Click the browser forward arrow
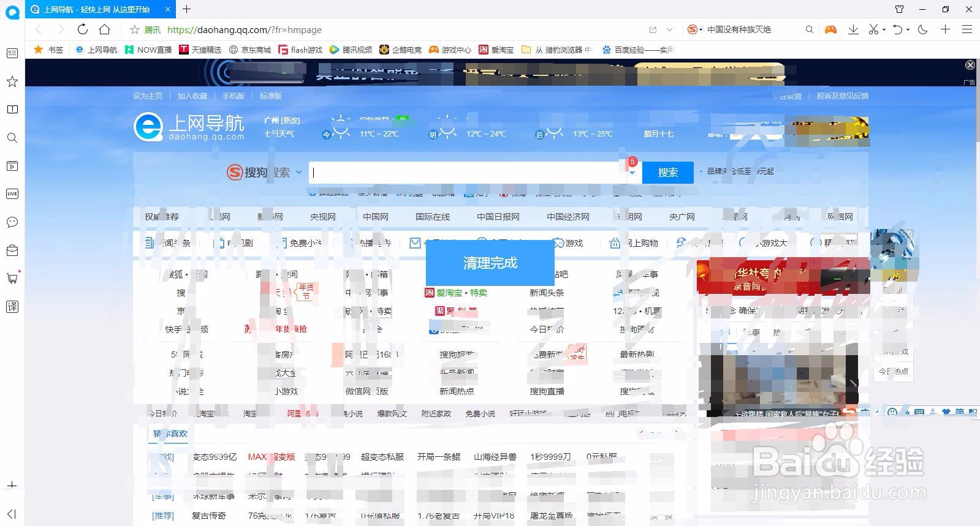 [x=60, y=29]
